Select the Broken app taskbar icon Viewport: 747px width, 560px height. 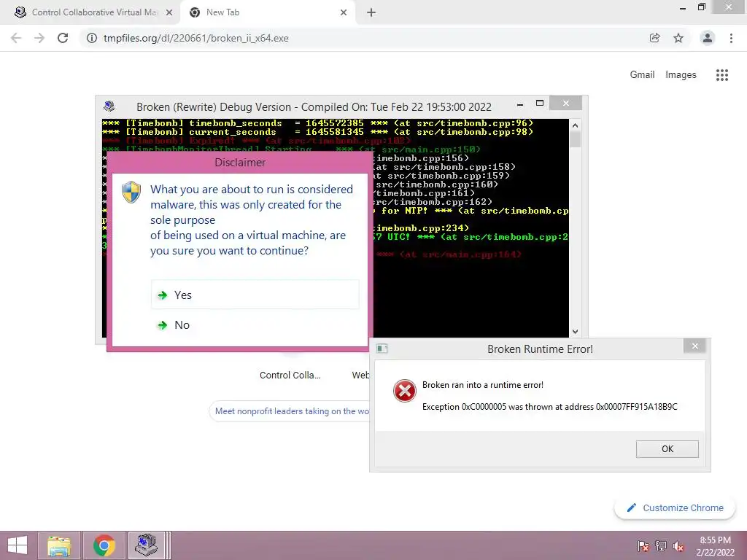(x=147, y=545)
